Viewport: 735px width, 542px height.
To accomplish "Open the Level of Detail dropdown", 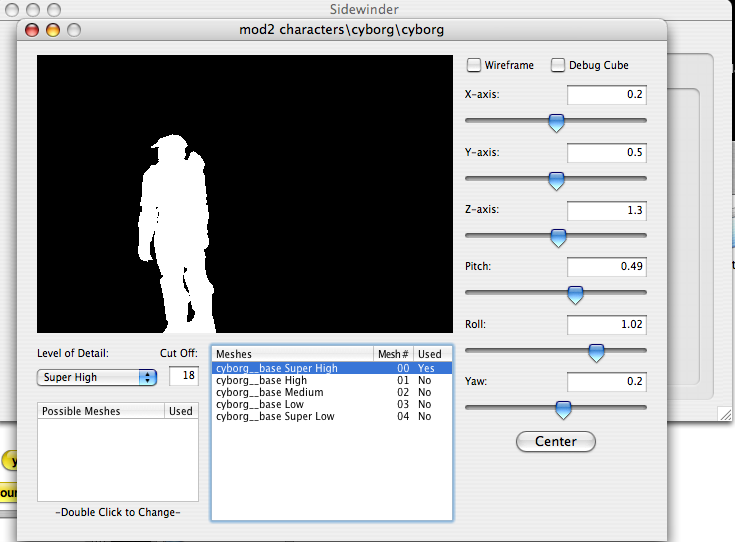I will 97,377.
